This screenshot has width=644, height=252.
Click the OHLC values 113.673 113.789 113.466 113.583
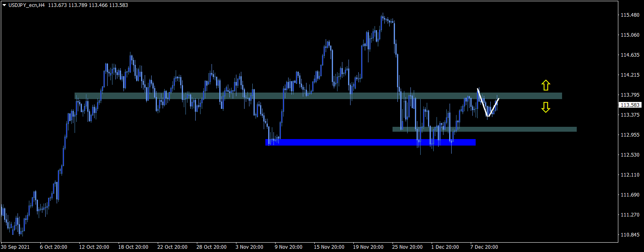point(88,5)
